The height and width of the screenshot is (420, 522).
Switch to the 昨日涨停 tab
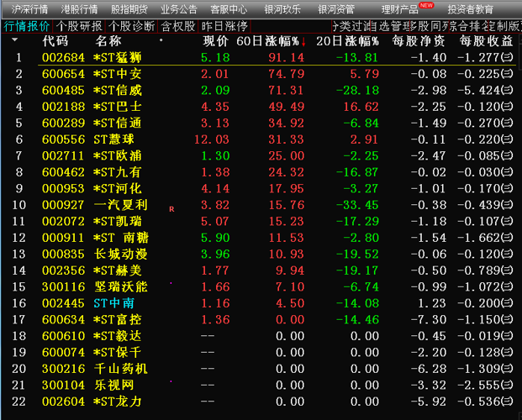pyautogui.click(x=224, y=25)
